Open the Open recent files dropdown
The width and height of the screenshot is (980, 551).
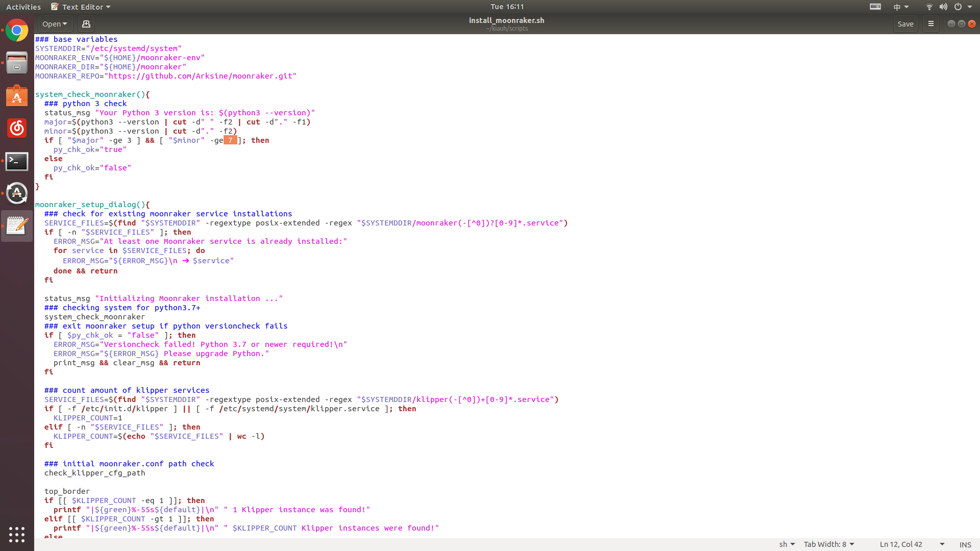pyautogui.click(x=55, y=24)
